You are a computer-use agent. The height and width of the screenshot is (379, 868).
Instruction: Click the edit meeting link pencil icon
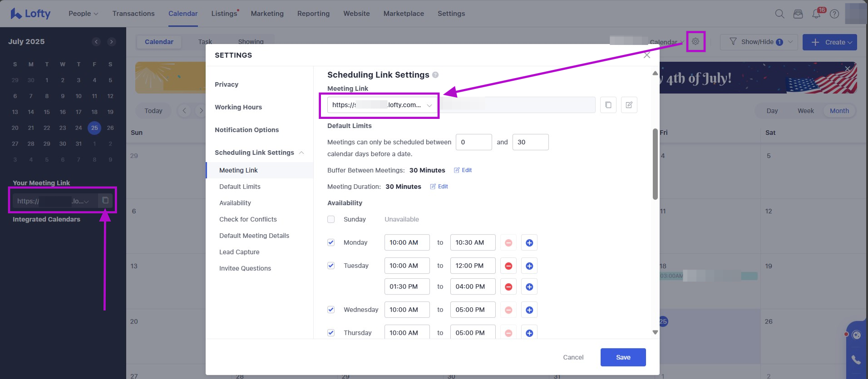pyautogui.click(x=629, y=105)
